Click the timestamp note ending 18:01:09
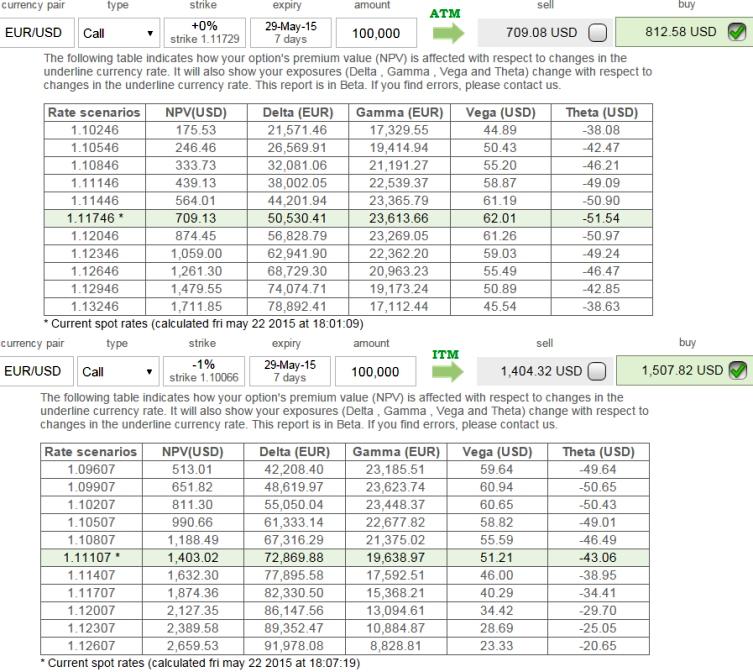Image resolution: width=753 pixels, height=672 pixels. coord(204,324)
